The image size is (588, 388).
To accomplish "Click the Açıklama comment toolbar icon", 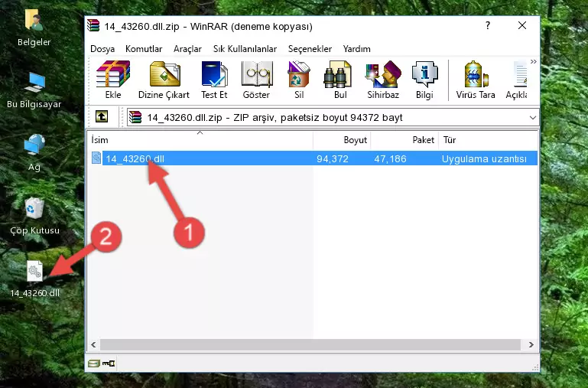I will [x=516, y=80].
